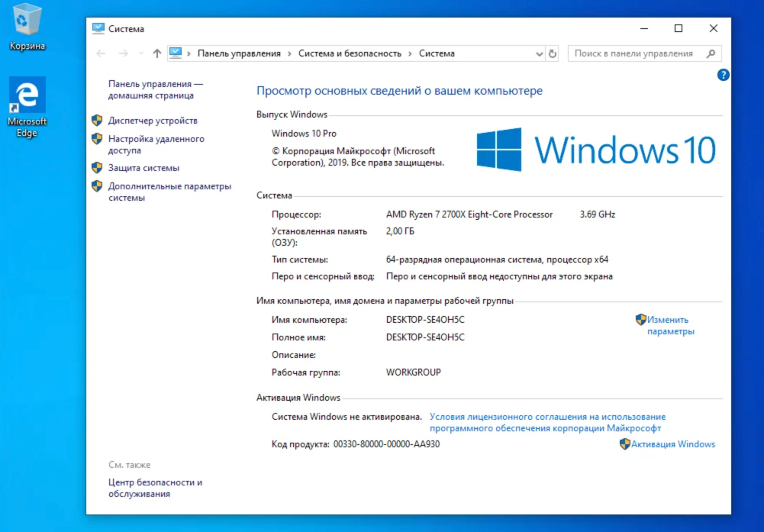Open Защита системы link
This screenshot has height=532, width=764.
point(143,168)
